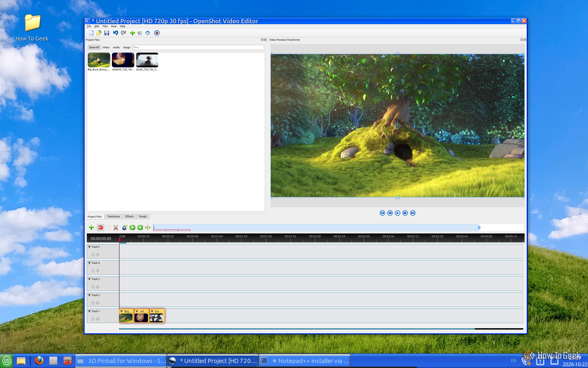
Task: Toggle the lock on Track 1
Action: pyautogui.click(x=93, y=319)
